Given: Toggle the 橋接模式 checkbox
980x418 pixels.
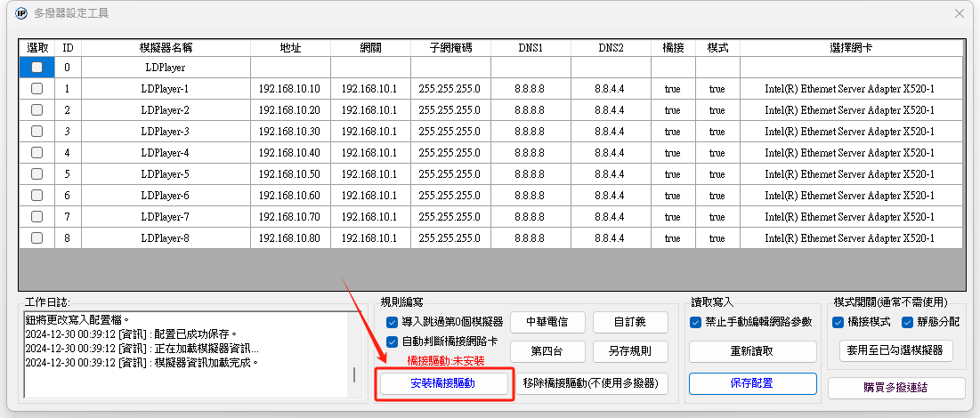Looking at the screenshot, I should [838, 322].
